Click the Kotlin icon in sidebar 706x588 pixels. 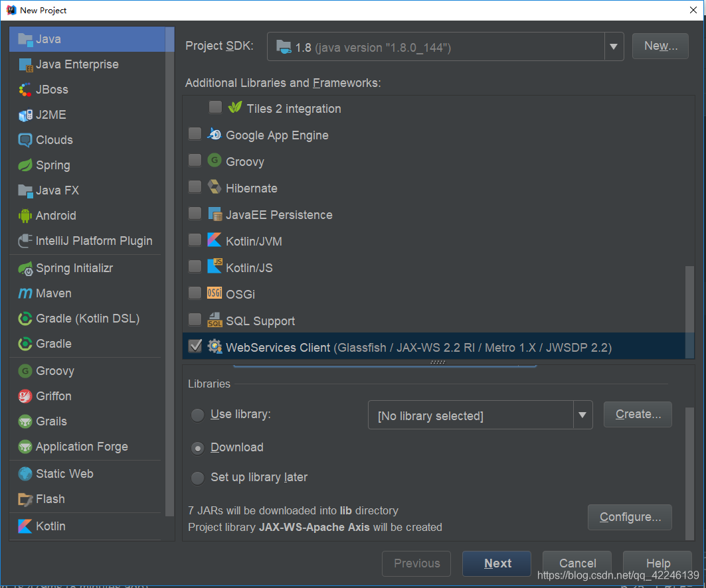pos(25,526)
